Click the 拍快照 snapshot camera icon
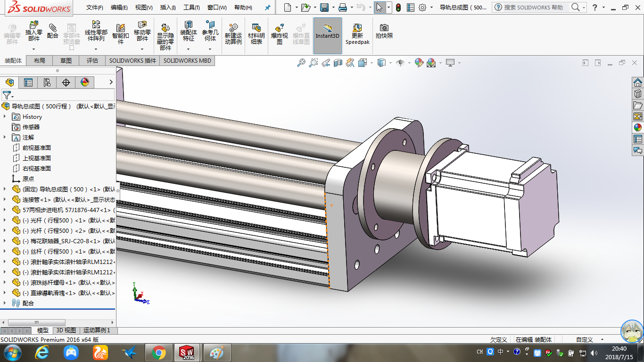Image resolution: width=644 pixels, height=362 pixels. (384, 28)
